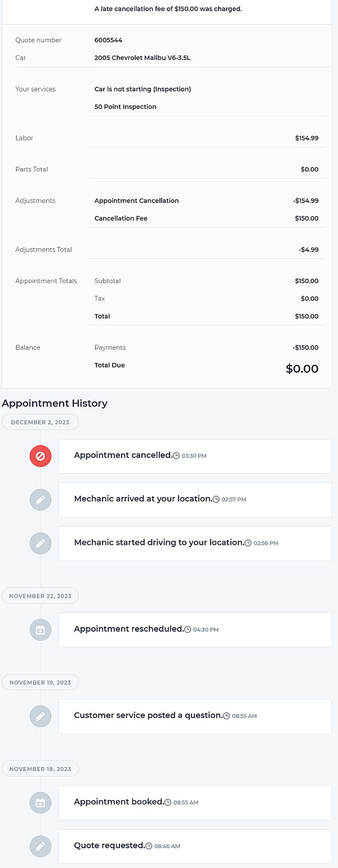Screen dimensions: 338x868
Task: Open the Appointment cancelled history card
Action: tap(195, 456)
